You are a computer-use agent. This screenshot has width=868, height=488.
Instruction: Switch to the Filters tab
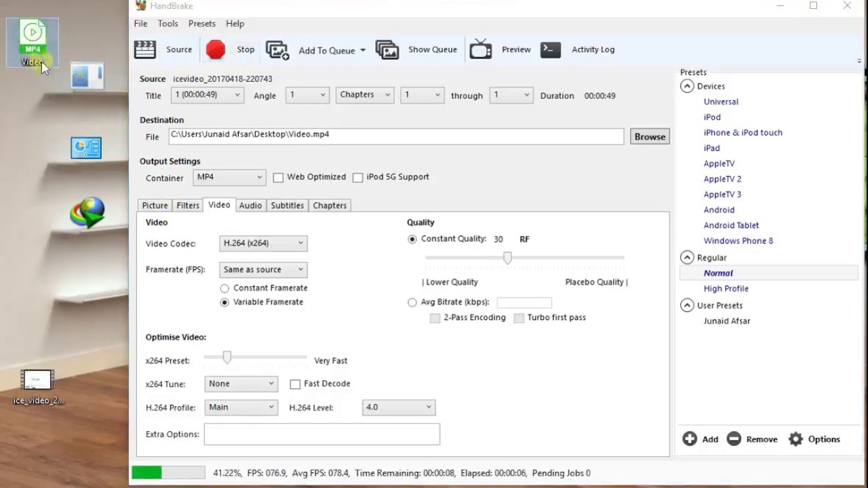188,205
